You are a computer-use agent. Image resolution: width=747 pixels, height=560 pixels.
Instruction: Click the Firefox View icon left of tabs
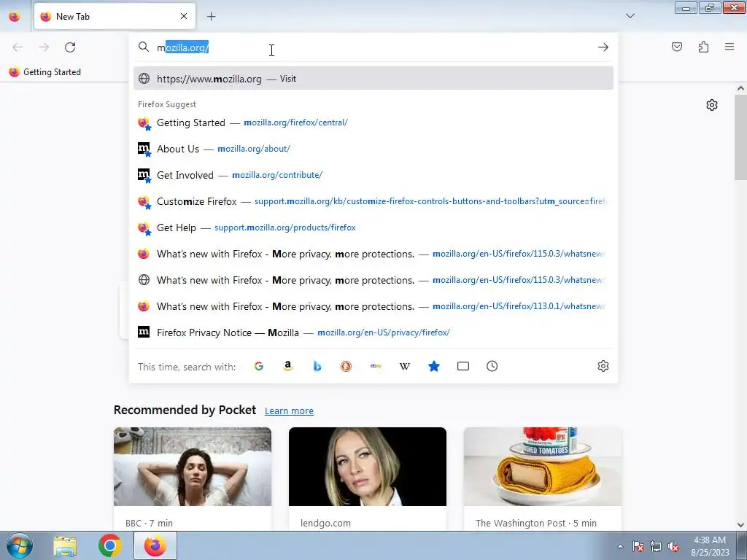[x=15, y=16]
